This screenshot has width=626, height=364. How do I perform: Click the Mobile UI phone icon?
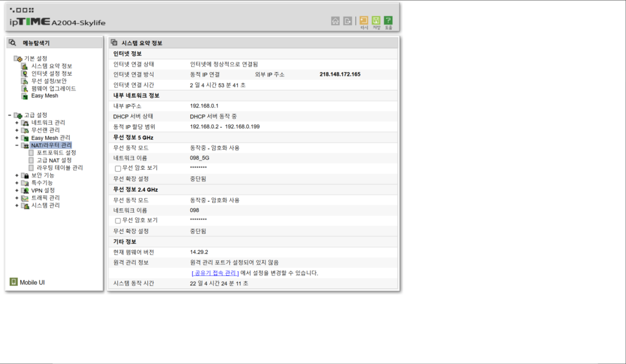tap(13, 282)
